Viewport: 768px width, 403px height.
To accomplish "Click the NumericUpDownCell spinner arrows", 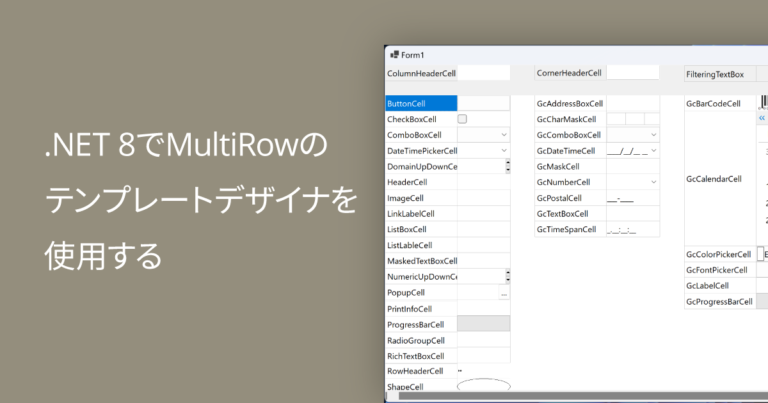I will click(x=507, y=276).
